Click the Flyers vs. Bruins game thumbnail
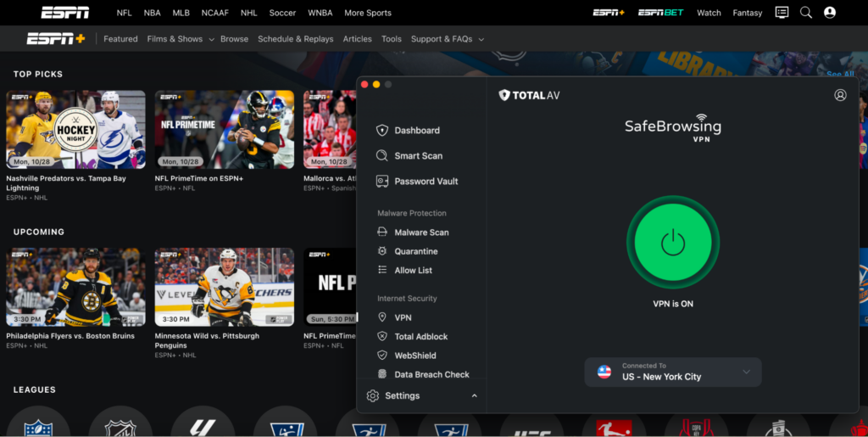Image resolution: width=868 pixels, height=437 pixels. [x=75, y=287]
